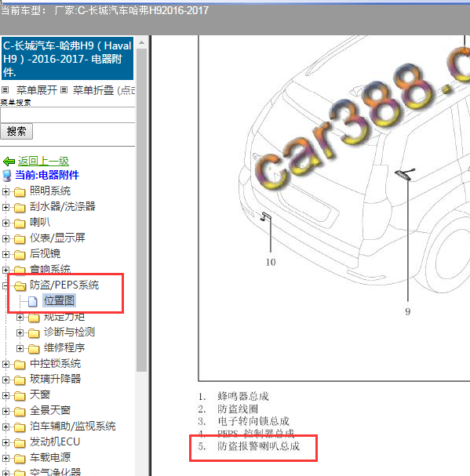This screenshot has width=470, height=476.
Task: Click the 泊车辅助/监视系统 folder icon
Action: pos(20,427)
